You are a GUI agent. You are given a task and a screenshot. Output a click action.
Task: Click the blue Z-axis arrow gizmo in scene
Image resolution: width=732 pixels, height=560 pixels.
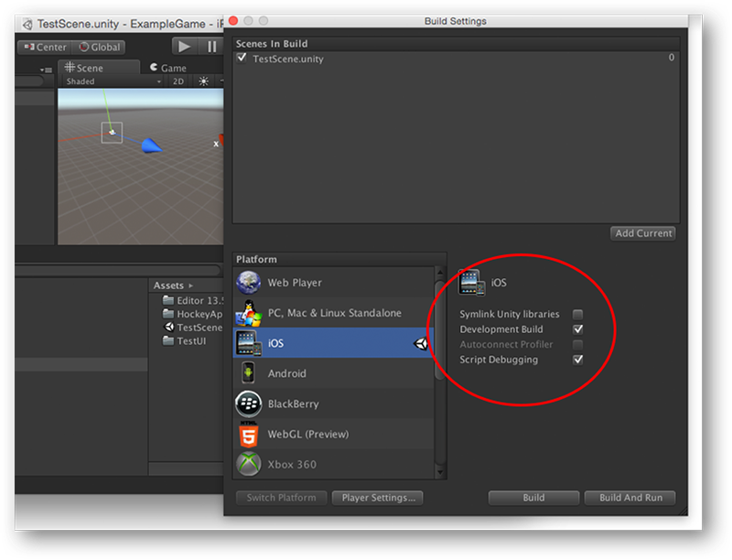coord(152,145)
